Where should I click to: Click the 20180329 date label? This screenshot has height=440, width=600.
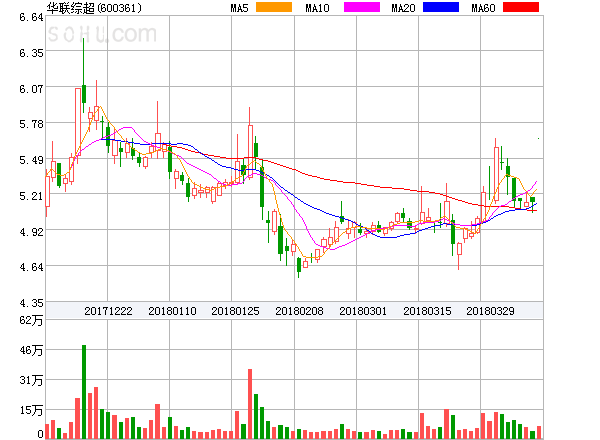pyautogui.click(x=490, y=311)
